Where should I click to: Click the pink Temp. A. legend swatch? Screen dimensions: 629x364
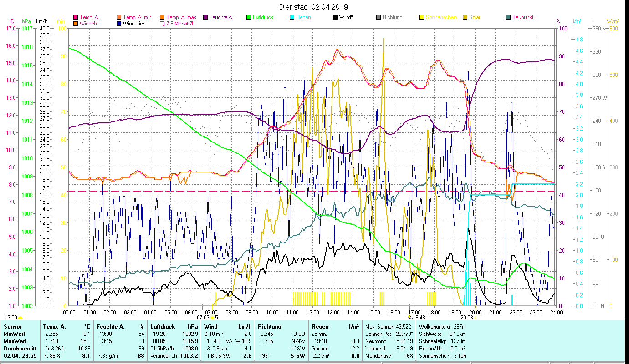[76, 18]
